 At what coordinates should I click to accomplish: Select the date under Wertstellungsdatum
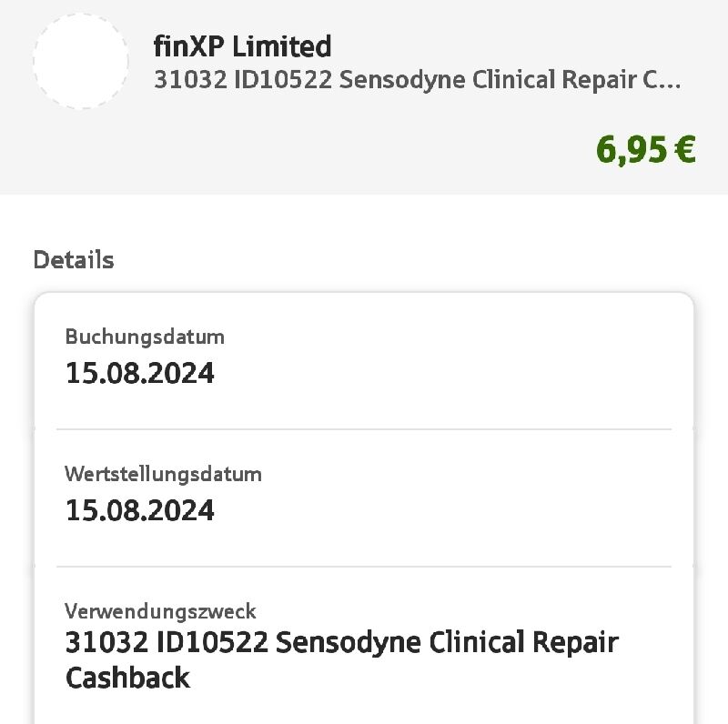140,510
